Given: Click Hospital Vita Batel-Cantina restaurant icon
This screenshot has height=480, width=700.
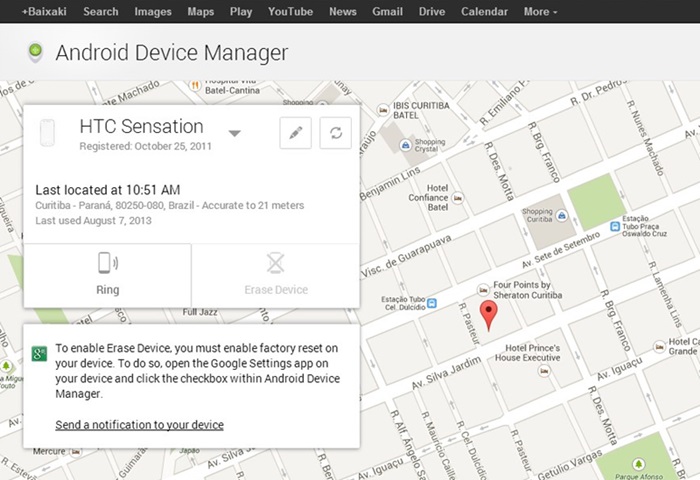Looking at the screenshot, I should 195,85.
